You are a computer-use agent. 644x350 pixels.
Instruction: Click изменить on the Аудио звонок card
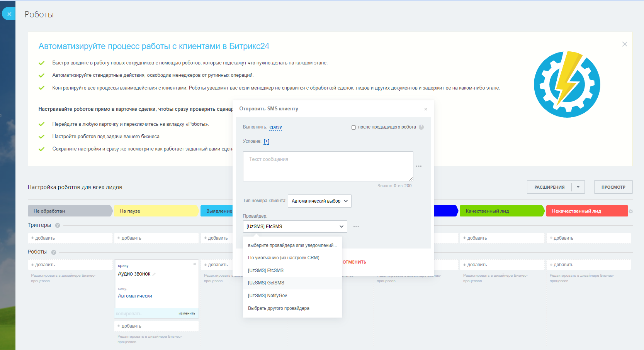pos(187,313)
